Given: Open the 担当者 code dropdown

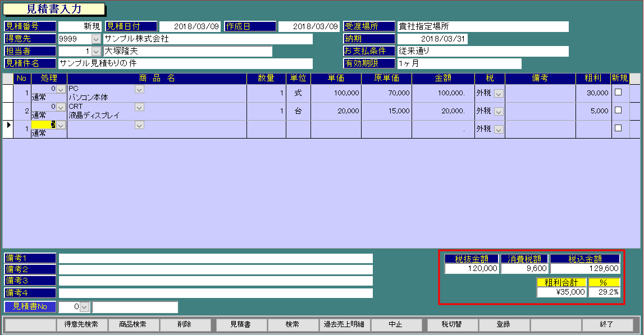Looking at the screenshot, I should 95,51.
